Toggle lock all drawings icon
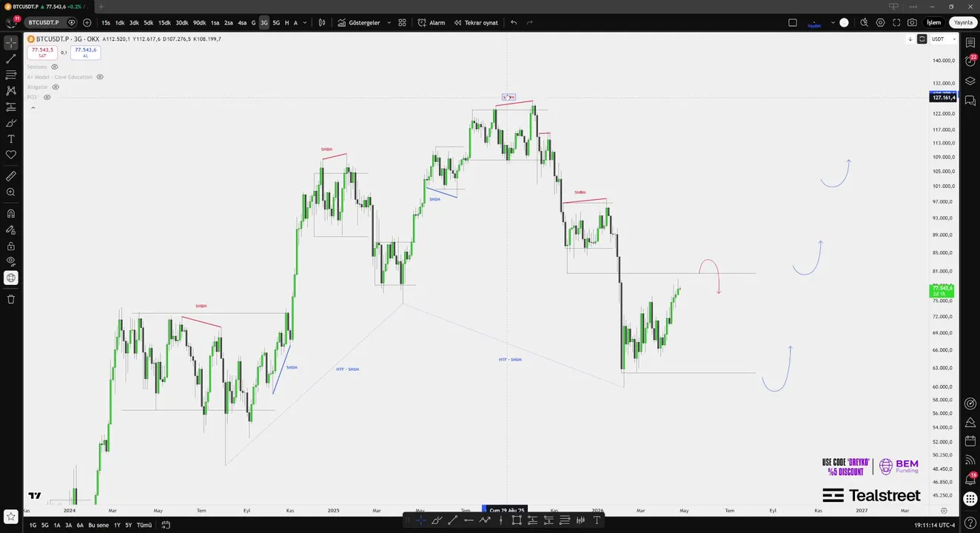This screenshot has width=980, height=533. click(11, 246)
